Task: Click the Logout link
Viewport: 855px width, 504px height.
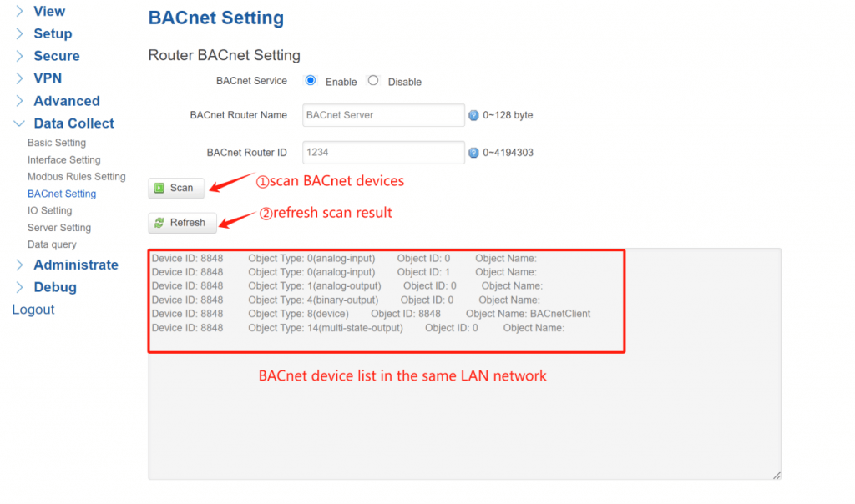Action: pyautogui.click(x=33, y=309)
